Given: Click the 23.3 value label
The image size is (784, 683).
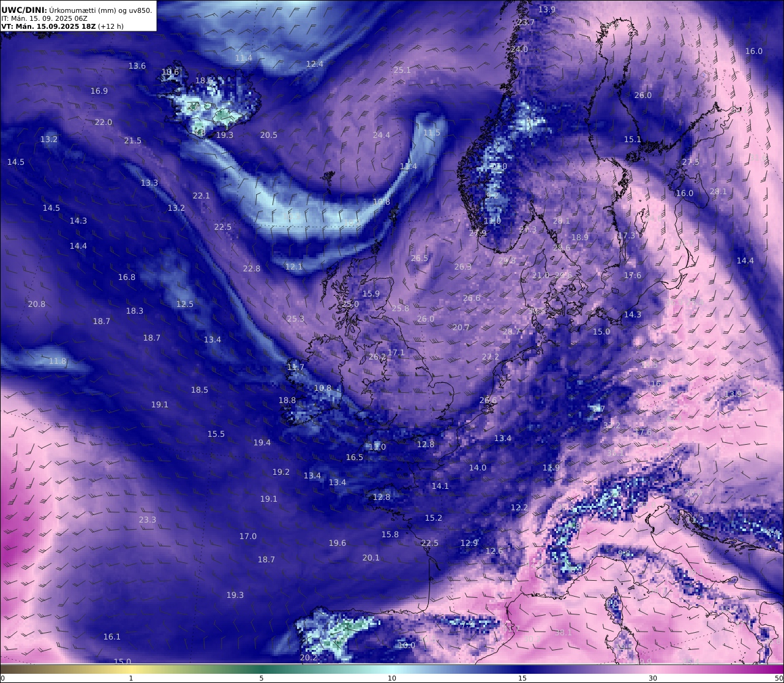Looking at the screenshot, I should click(148, 519).
